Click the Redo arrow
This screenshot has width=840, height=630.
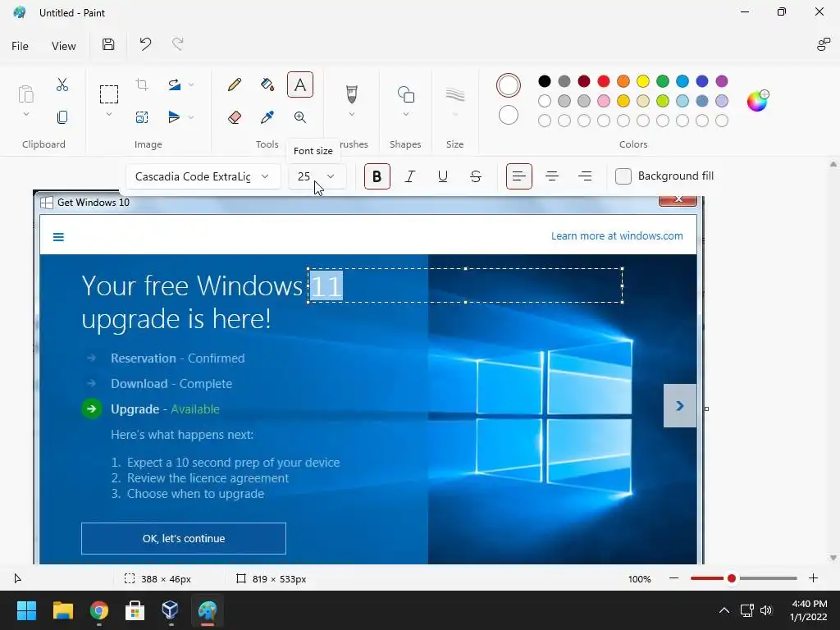pos(178,44)
